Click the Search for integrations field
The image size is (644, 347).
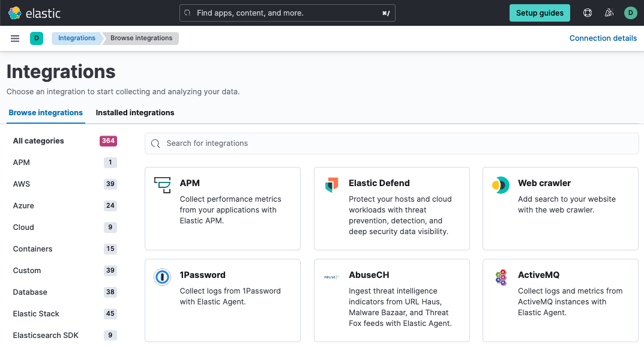391,143
